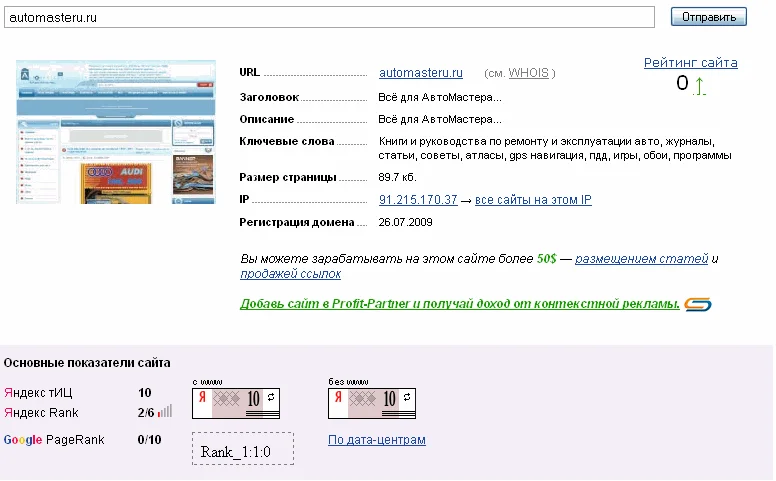The height and width of the screenshot is (481, 776).
Task: Open the продажей ссылок link
Action: (x=291, y=274)
